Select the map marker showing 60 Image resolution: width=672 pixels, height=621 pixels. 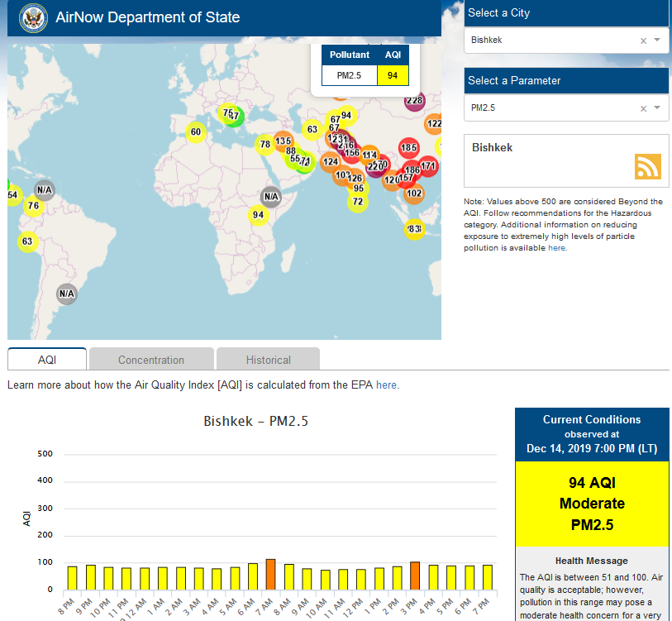pos(195,132)
